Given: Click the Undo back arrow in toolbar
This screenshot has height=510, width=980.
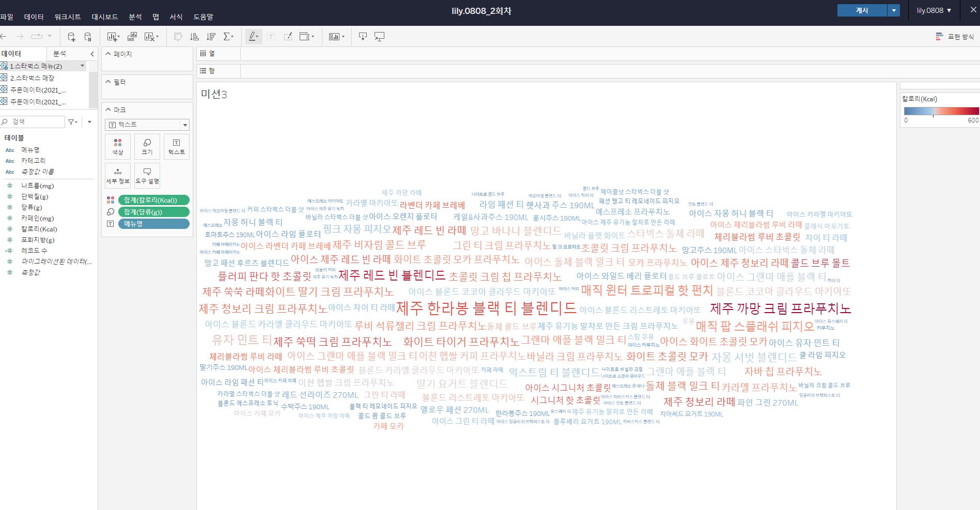Looking at the screenshot, I should pos(3,37).
